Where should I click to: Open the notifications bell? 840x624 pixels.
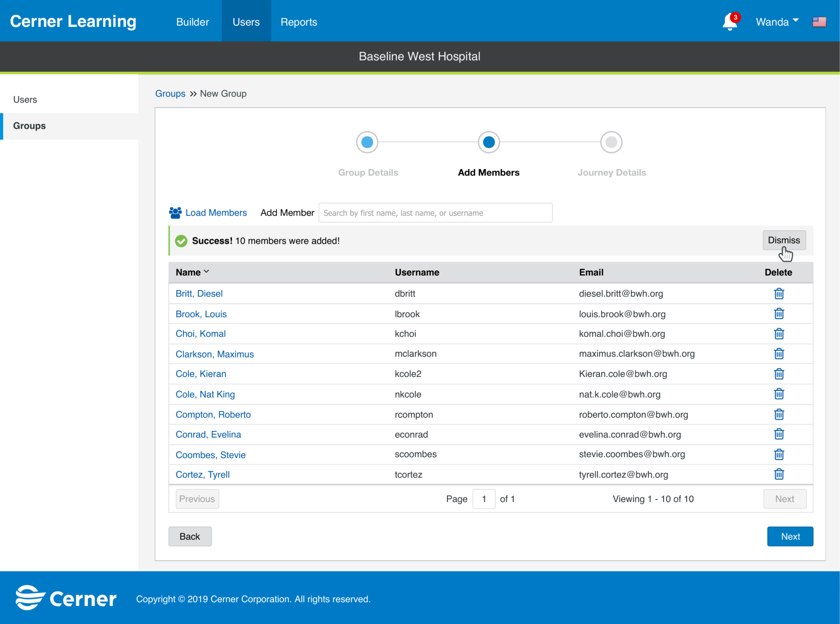coord(730,22)
